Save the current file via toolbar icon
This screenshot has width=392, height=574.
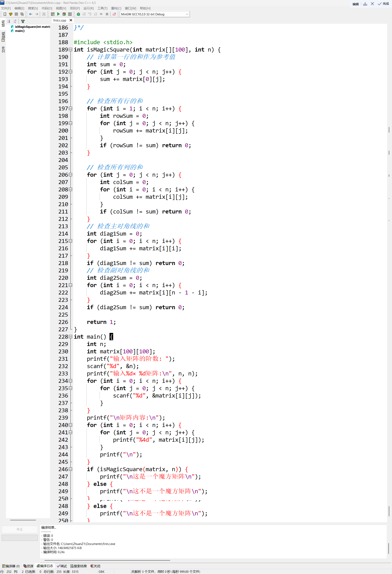coord(16,14)
